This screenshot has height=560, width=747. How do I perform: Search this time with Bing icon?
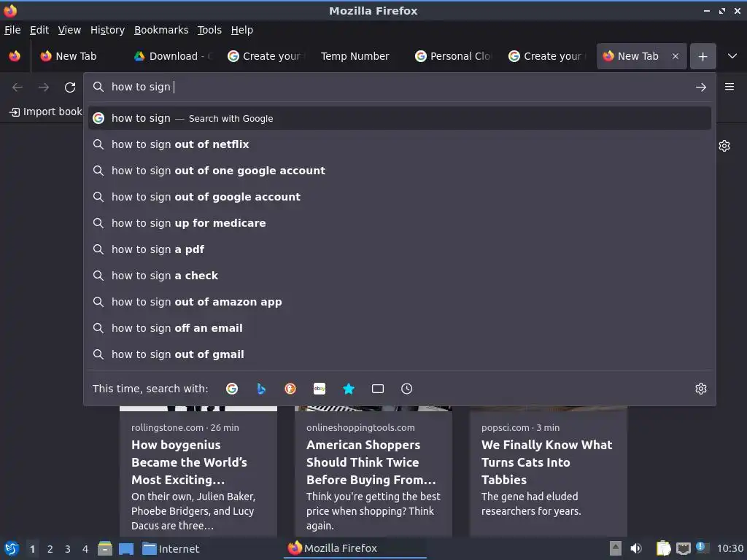(261, 389)
